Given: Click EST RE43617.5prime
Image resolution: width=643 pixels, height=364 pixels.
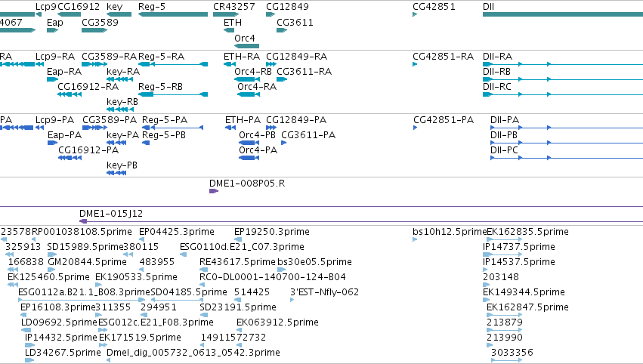Looking at the screenshot, I should point(237,262).
